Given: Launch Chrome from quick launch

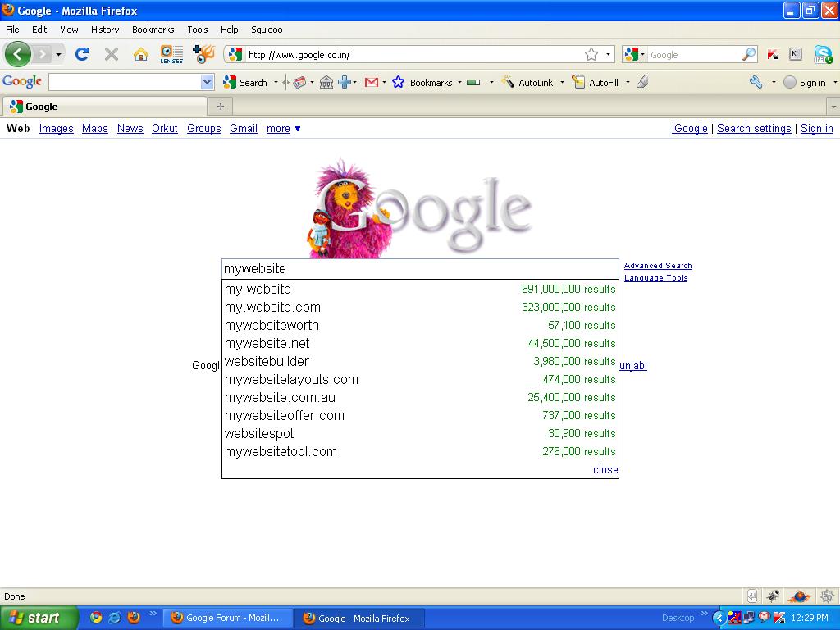Looking at the screenshot, I should point(96,617).
